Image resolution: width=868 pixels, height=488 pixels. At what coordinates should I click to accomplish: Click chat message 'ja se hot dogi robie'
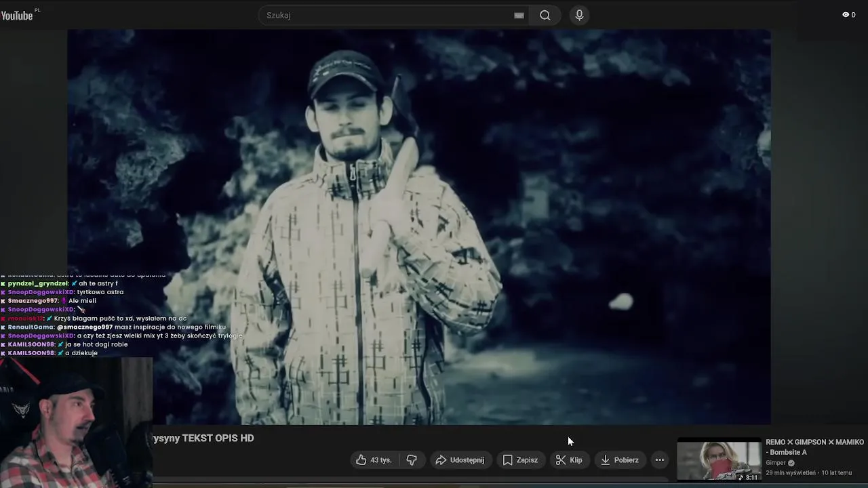click(x=96, y=344)
